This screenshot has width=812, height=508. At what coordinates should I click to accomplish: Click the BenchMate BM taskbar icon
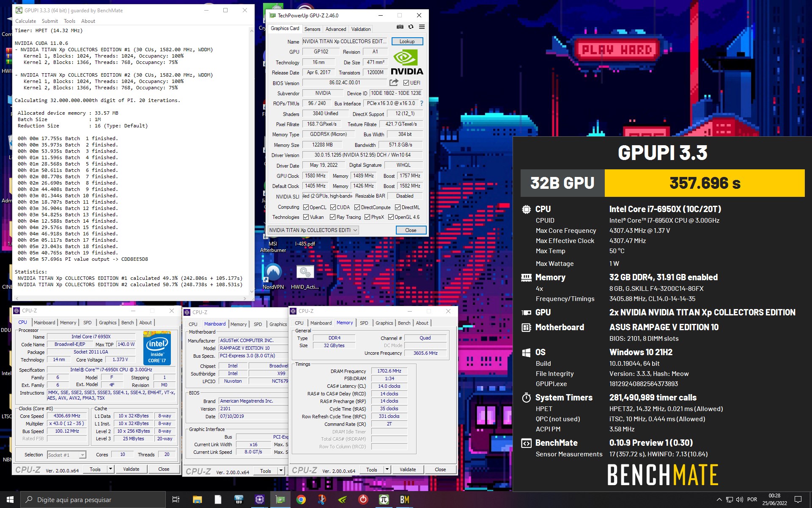click(x=405, y=500)
